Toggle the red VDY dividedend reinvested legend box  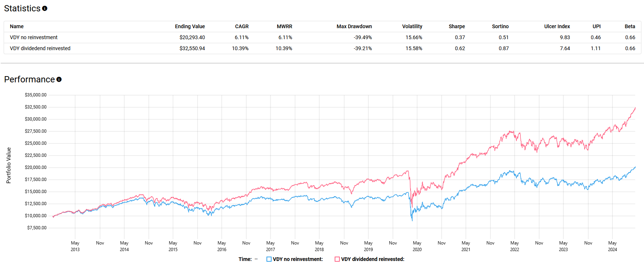coord(337,259)
